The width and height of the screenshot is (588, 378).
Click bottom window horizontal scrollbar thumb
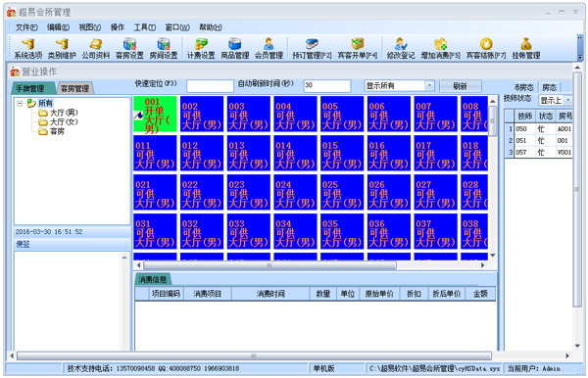point(254,355)
